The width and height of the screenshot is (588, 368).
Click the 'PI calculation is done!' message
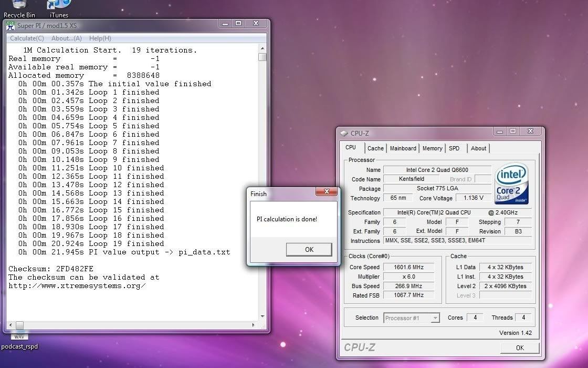pos(287,219)
